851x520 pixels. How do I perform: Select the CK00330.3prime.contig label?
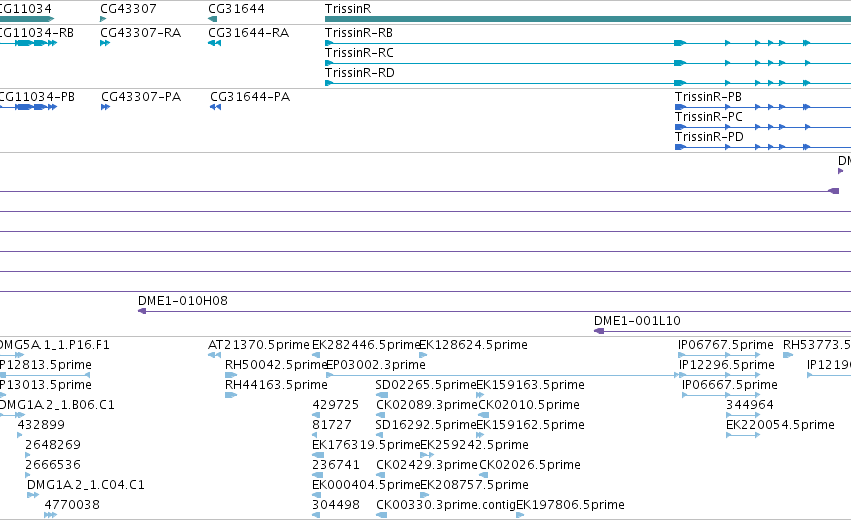pos(446,505)
